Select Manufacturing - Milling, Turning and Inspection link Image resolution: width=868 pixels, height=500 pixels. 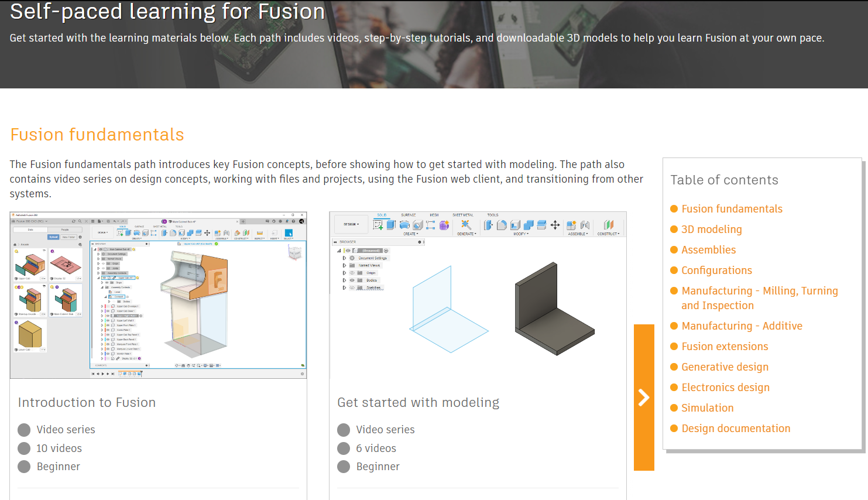click(x=759, y=298)
